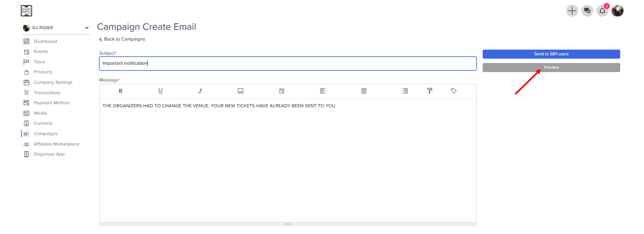This screenshot has height=234, width=644.
Task: Click the Contacts sidebar icon
Action: click(x=26, y=123)
